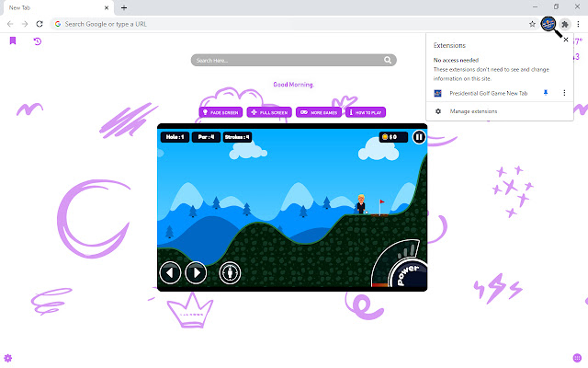
Task: Open the bookmarks icon on the new tab page
Action: pyautogui.click(x=13, y=40)
